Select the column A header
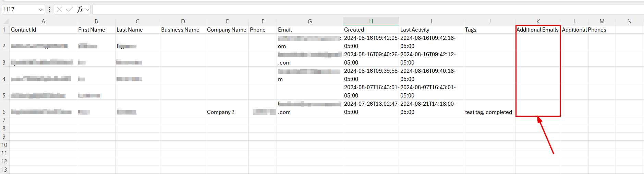The image size is (644, 174). (x=43, y=21)
